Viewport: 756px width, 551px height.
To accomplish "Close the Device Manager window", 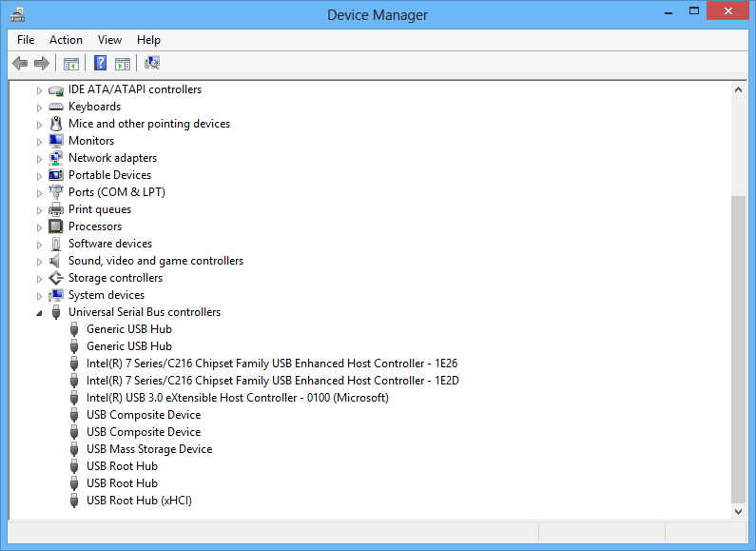I will [728, 10].
